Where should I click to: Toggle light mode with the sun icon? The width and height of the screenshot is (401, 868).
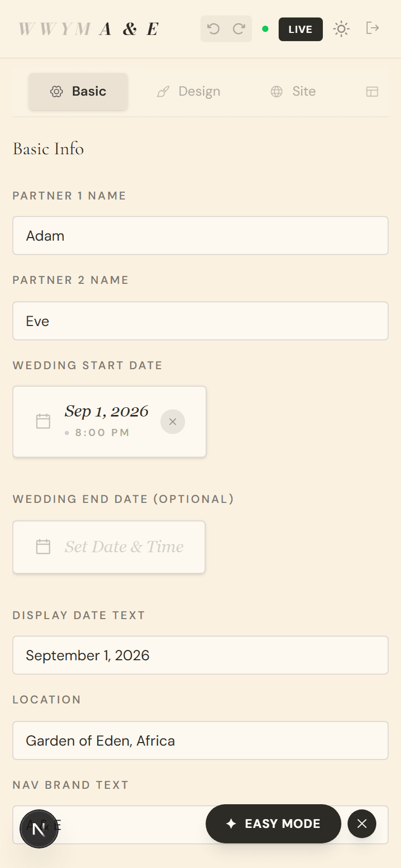(x=341, y=29)
